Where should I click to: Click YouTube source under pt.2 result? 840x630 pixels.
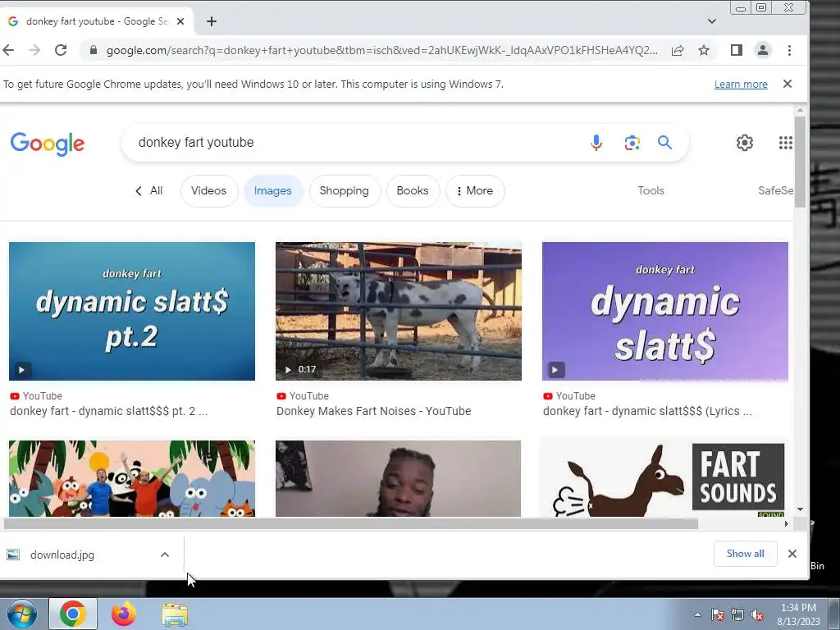click(x=36, y=396)
